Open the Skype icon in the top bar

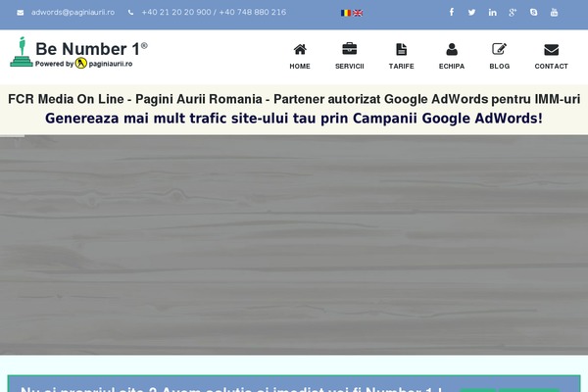pos(534,13)
